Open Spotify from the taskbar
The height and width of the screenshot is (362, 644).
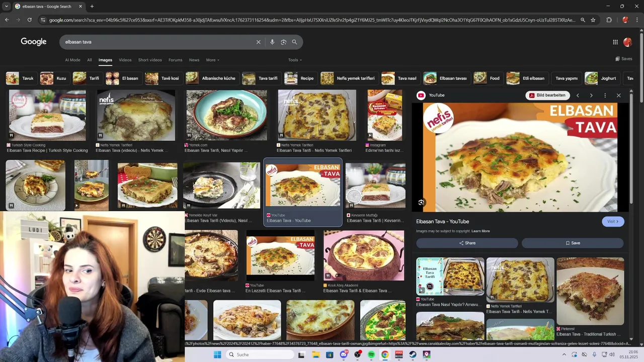click(371, 354)
